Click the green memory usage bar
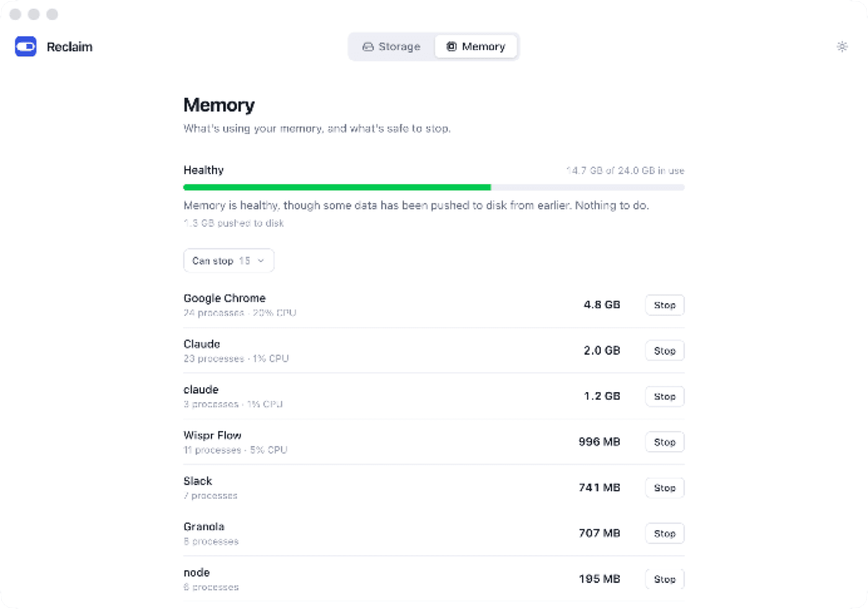 pos(337,187)
